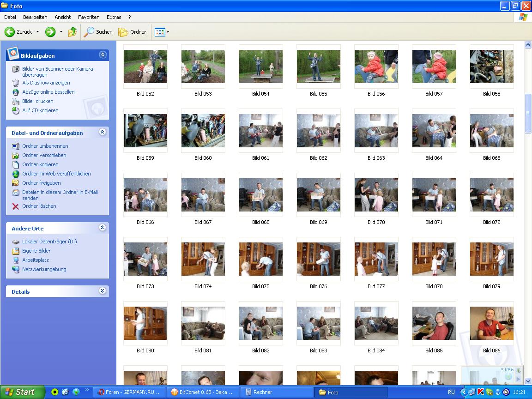Click the vertical scrollbar thumb
This screenshot has width=532, height=399.
(528, 114)
